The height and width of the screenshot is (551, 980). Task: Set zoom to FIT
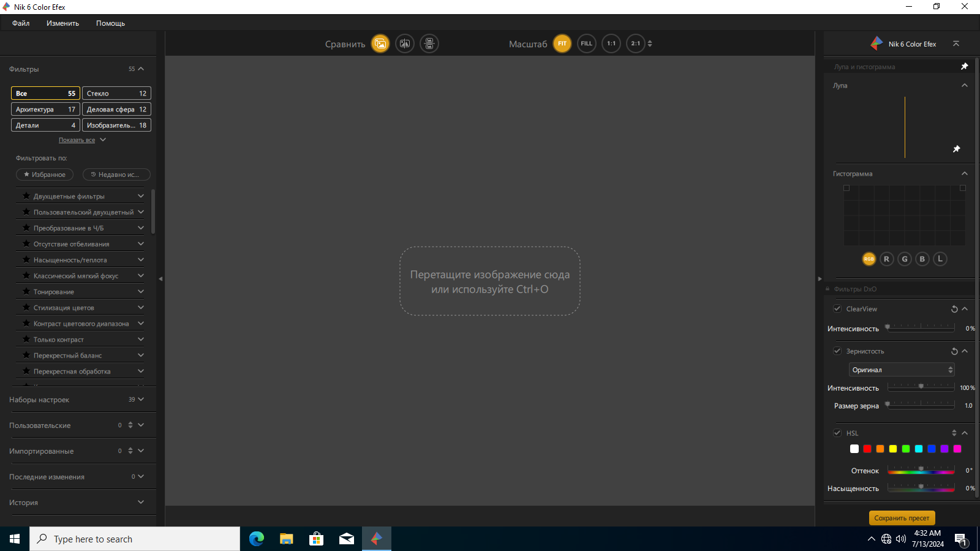562,43
